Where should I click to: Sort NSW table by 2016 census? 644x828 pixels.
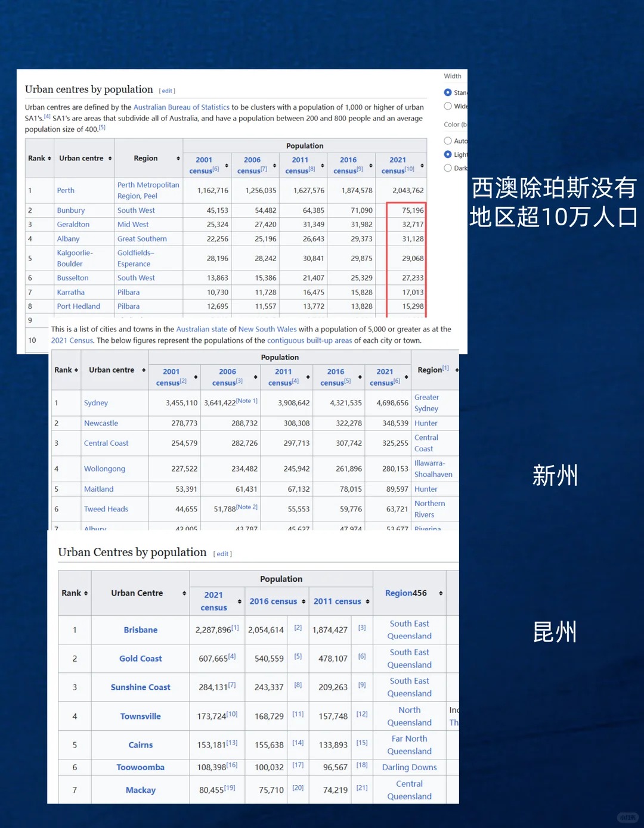[x=360, y=377]
